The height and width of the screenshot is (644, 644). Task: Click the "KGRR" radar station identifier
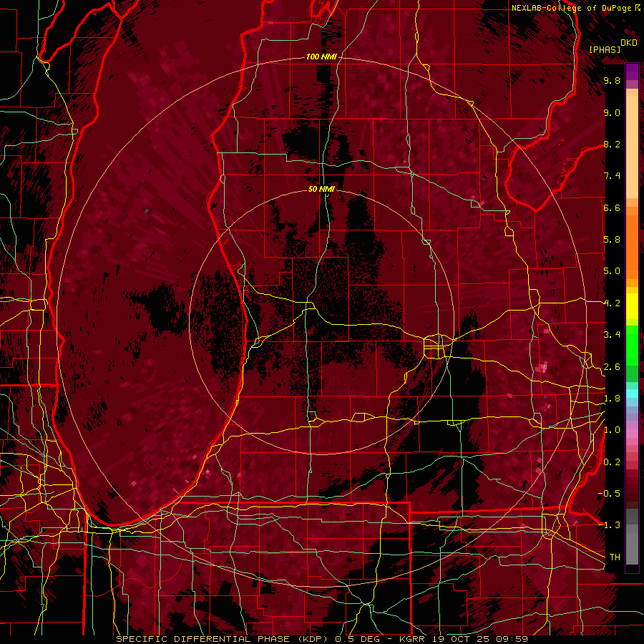pos(414,639)
